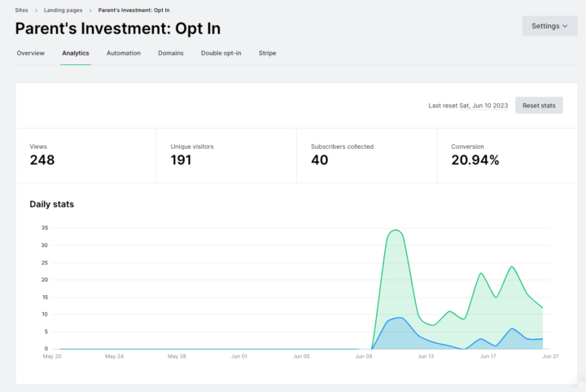Click the Sites breadcrumb link
Viewport: 586px width, 392px height.
coord(22,10)
